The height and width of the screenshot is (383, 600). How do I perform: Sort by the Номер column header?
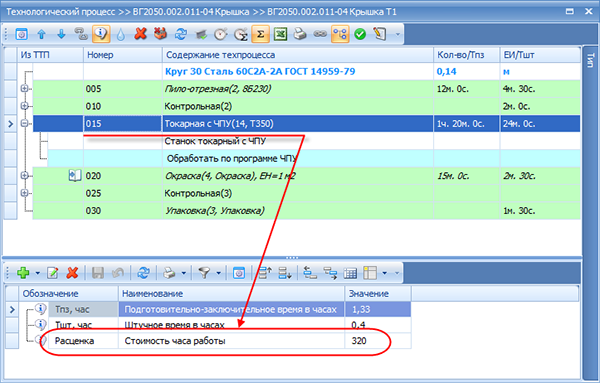tap(123, 55)
